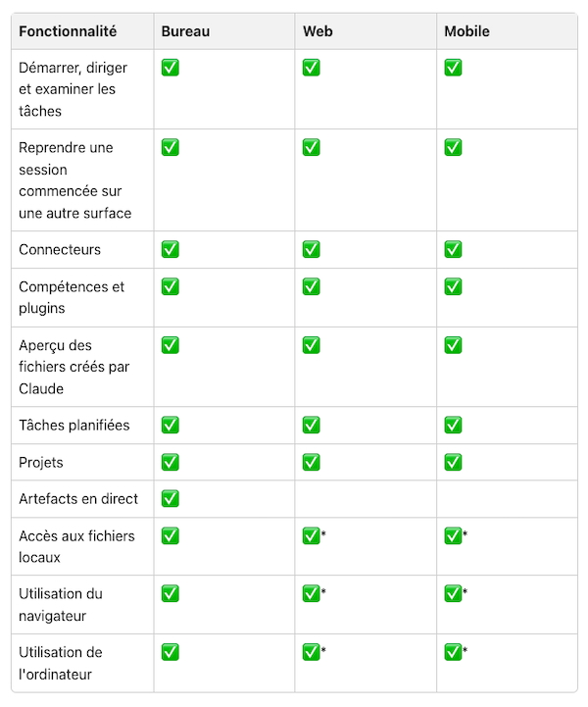Click the Mobile checkmark for Aperçu des fichiers
588x707 pixels.
pos(453,345)
